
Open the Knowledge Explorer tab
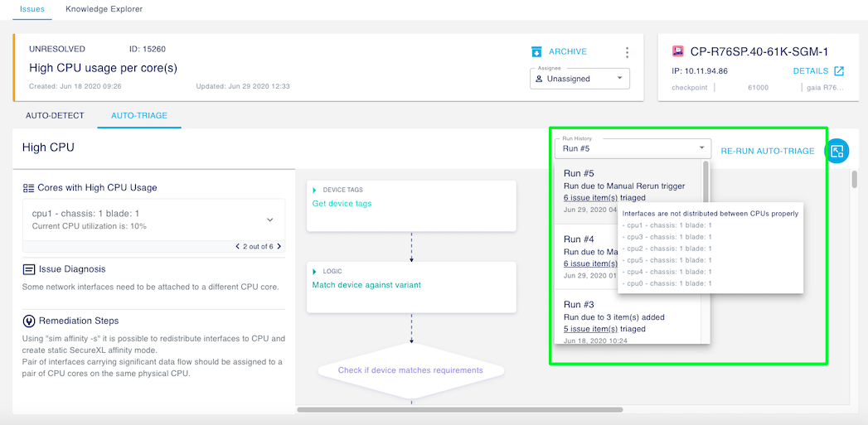(104, 9)
